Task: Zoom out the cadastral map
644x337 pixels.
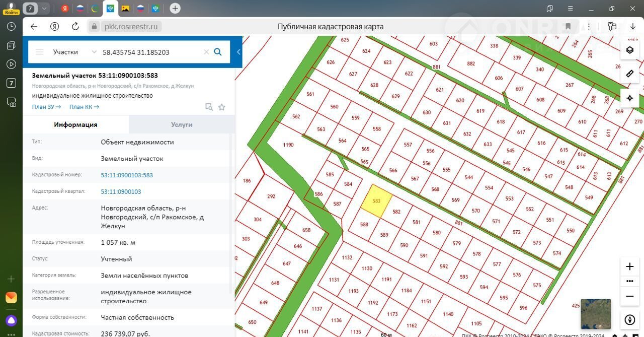Action: click(x=629, y=297)
